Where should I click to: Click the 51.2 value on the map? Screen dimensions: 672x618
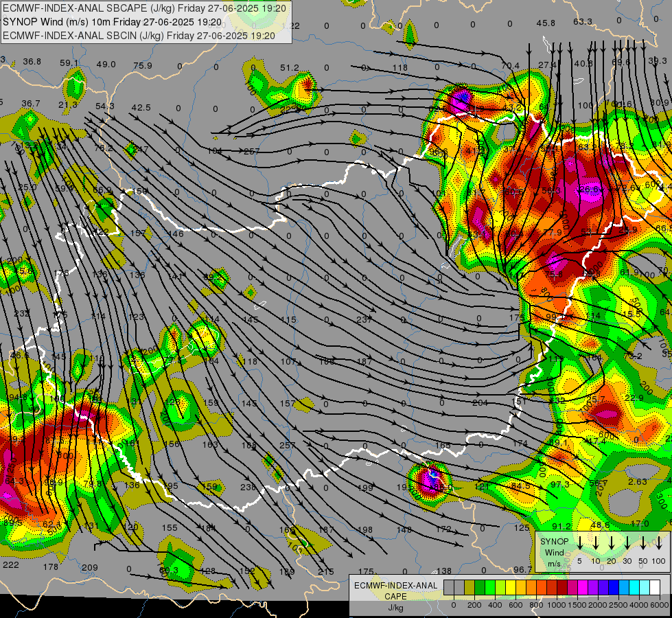click(290, 68)
